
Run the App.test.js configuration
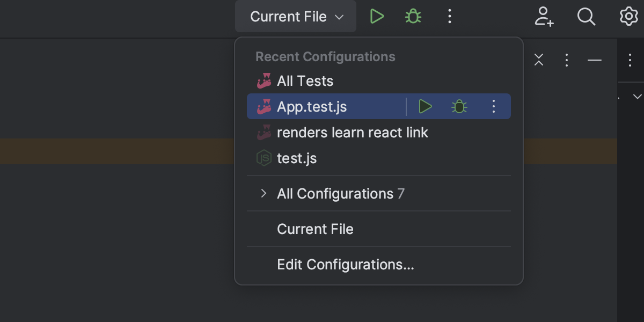425,106
